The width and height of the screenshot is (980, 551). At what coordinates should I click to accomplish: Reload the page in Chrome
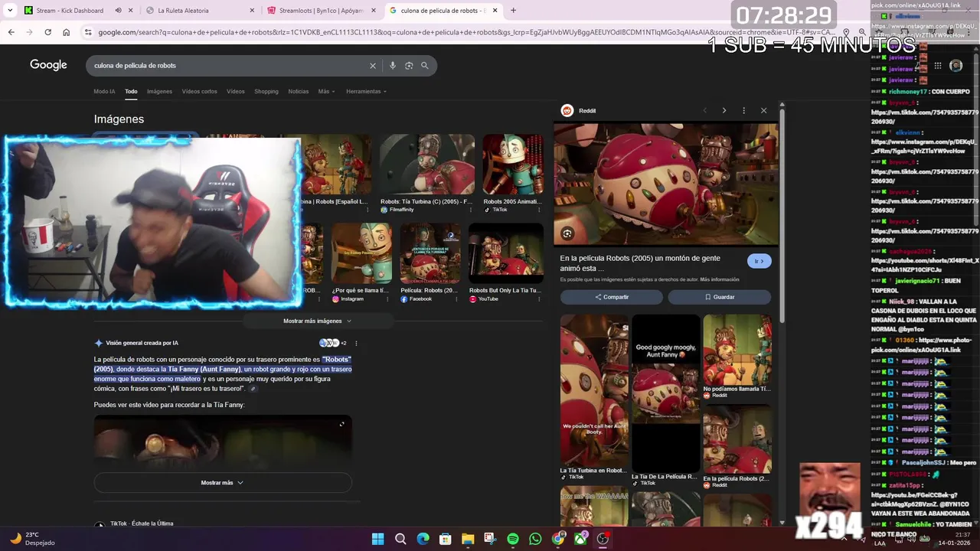pyautogui.click(x=47, y=32)
